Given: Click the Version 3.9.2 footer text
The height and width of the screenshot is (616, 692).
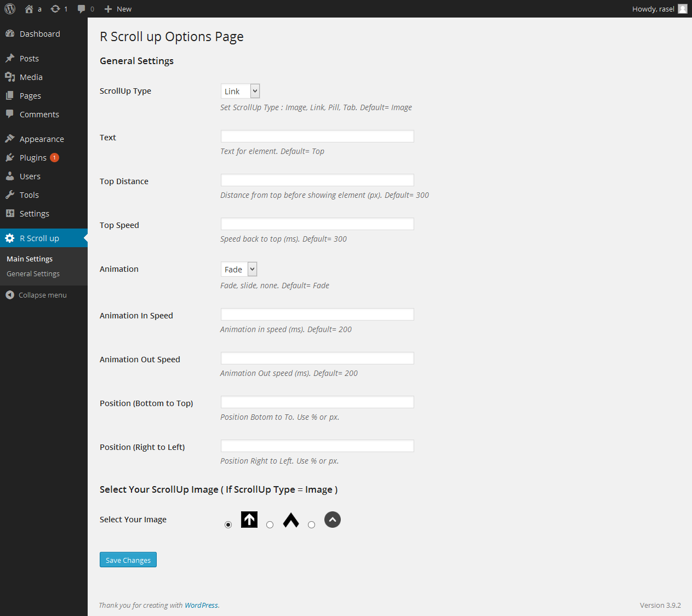Looking at the screenshot, I should [660, 605].
